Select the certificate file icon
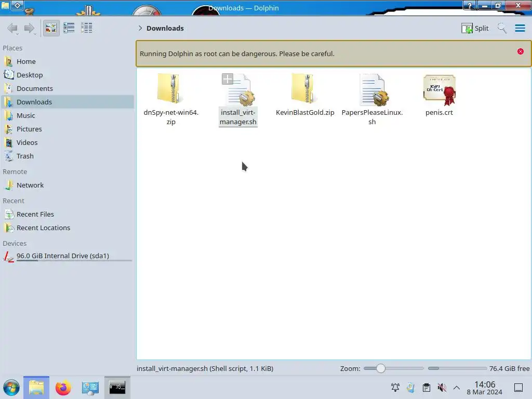This screenshot has height=399, width=532. point(440,90)
